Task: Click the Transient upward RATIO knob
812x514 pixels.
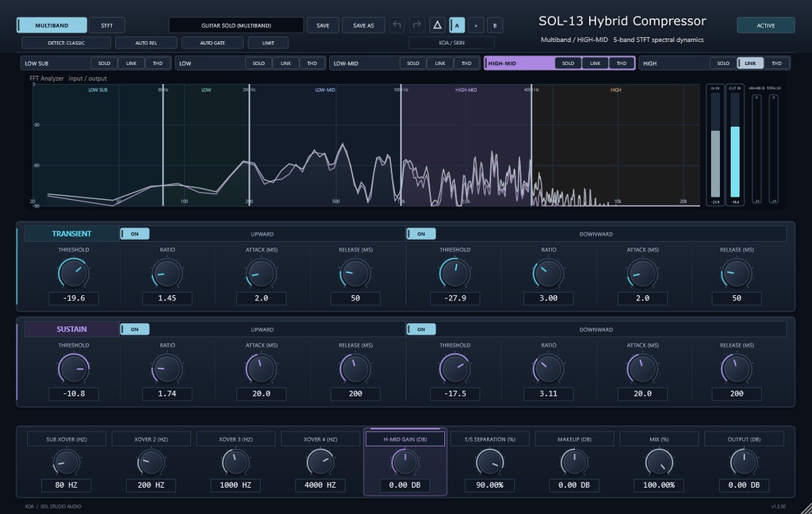Action: click(167, 273)
